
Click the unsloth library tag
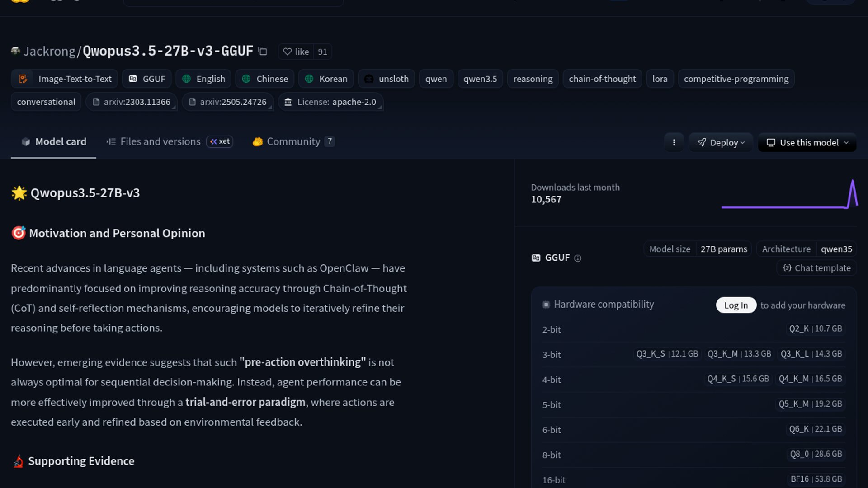click(x=386, y=79)
